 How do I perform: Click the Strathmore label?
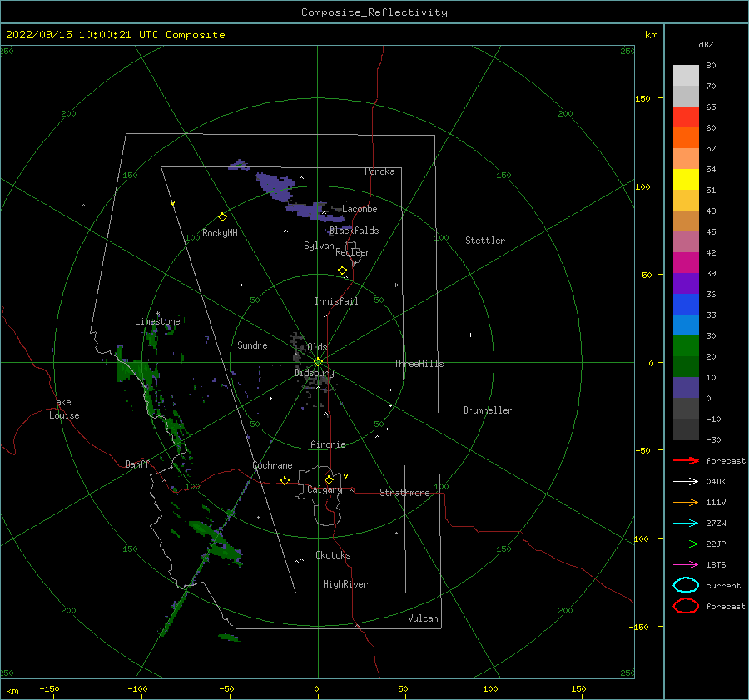404,493
